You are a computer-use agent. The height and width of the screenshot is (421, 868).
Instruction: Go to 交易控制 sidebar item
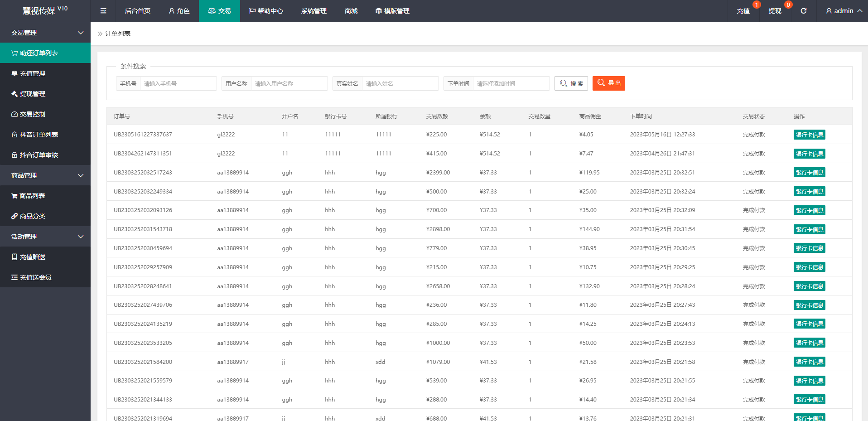pyautogui.click(x=32, y=114)
